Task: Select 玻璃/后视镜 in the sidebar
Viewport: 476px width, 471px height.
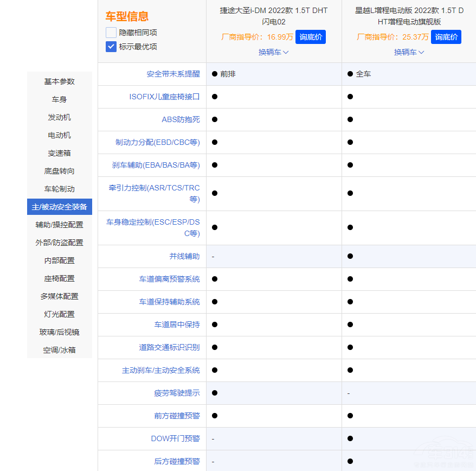Action: [60, 332]
